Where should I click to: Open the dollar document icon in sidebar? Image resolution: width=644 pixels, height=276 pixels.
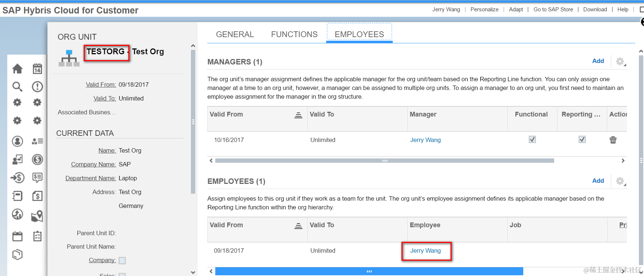37,196
